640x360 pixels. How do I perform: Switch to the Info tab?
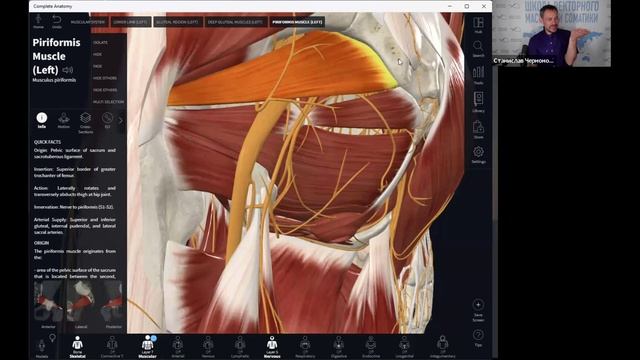(42, 121)
